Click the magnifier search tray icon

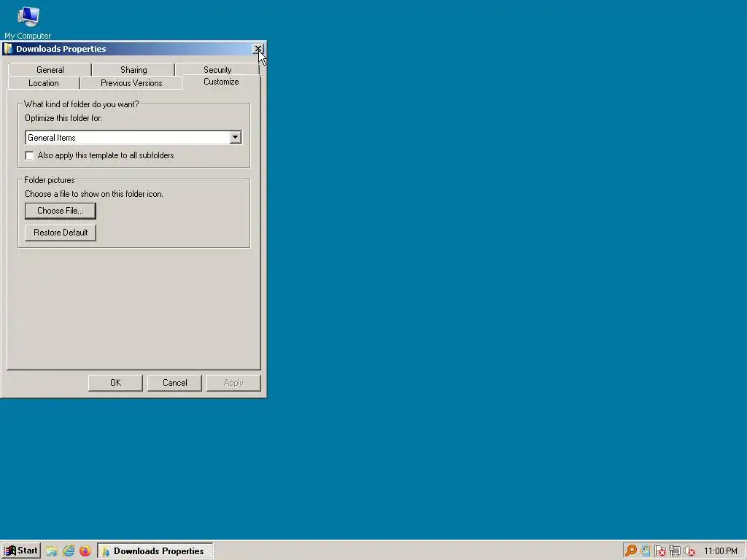[631, 551]
